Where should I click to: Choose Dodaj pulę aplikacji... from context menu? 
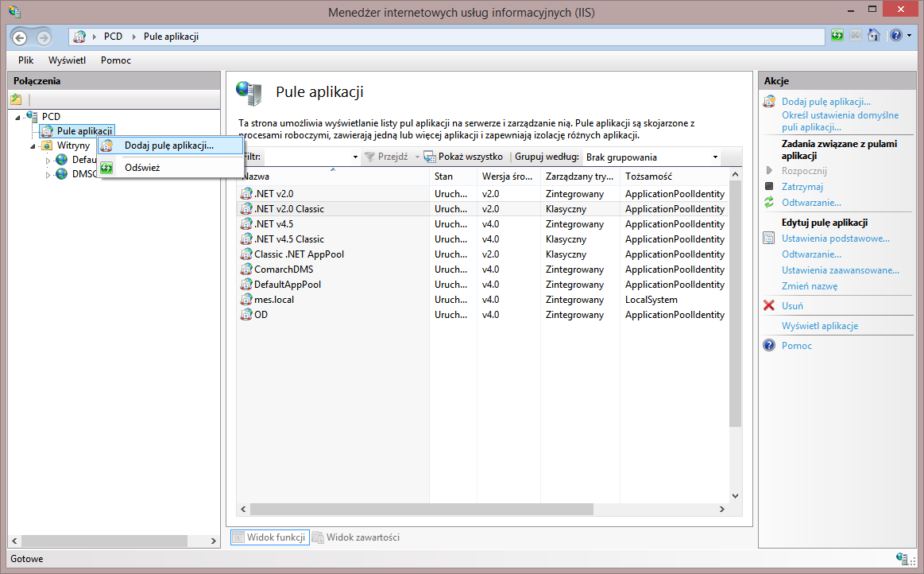coord(170,145)
